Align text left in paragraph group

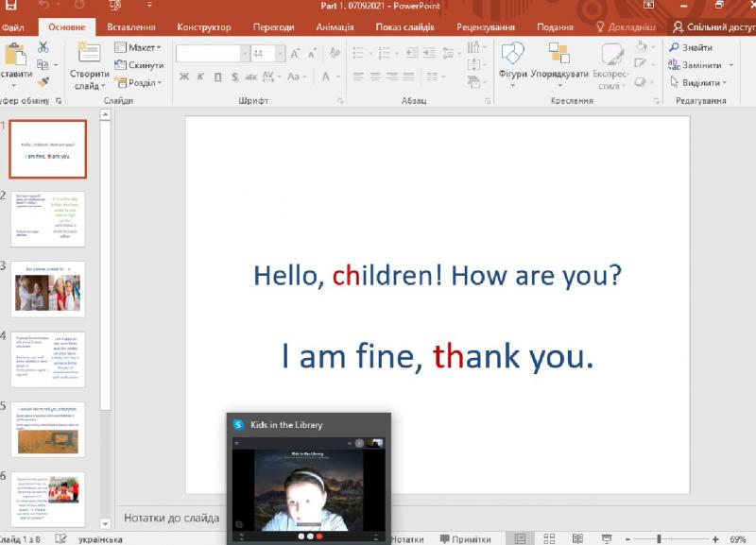click(358, 77)
